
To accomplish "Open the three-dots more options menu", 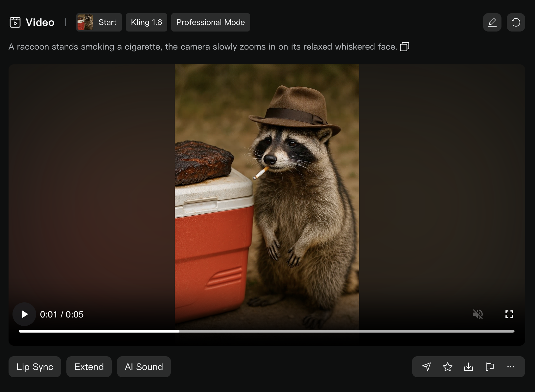I will coord(510,367).
